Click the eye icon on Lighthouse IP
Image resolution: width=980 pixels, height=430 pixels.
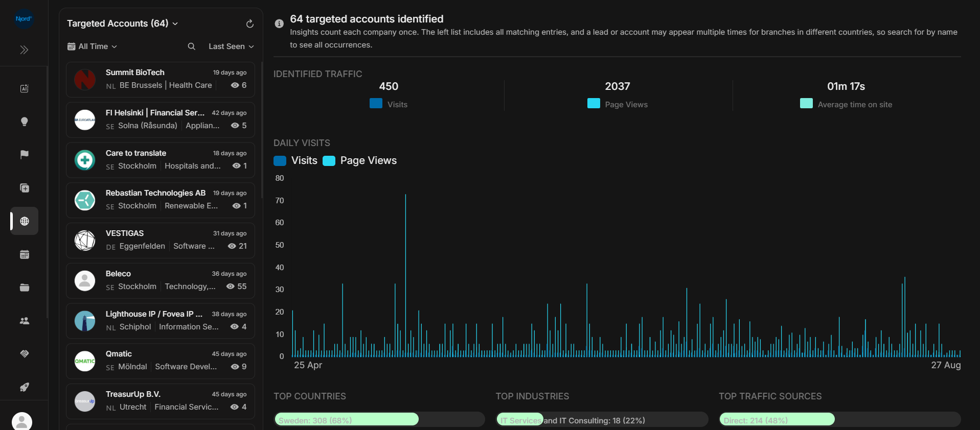click(235, 327)
